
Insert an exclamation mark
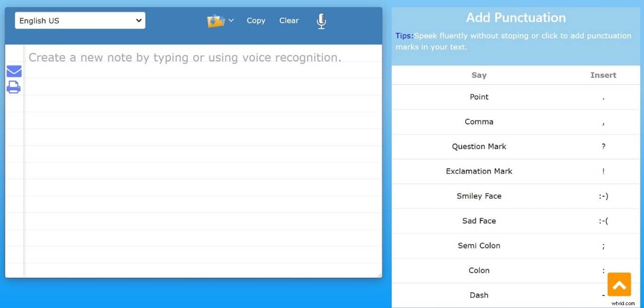click(603, 171)
